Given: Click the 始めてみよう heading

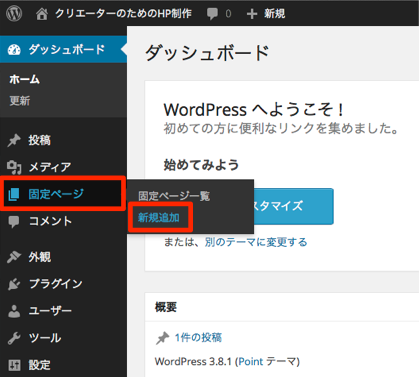Looking at the screenshot, I should pyautogui.click(x=201, y=165).
